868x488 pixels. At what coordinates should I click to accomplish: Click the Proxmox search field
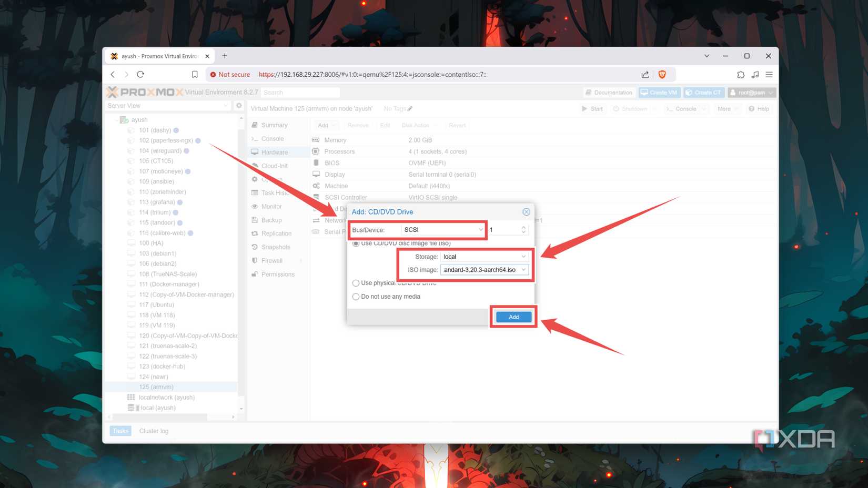[300, 93]
